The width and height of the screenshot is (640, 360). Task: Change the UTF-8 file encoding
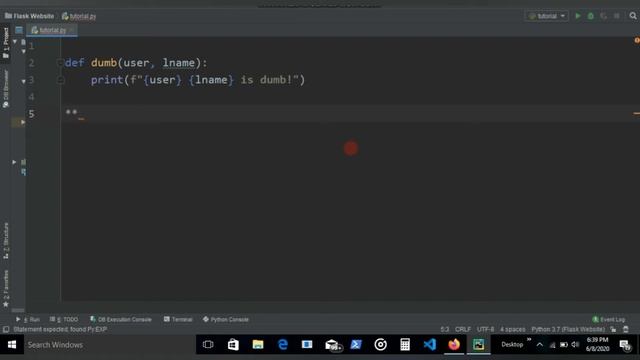[485, 329]
